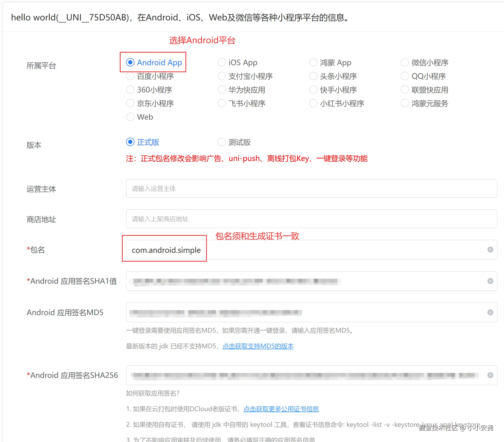Screen dimensions: 504x442
Task: Choose 小红书小程序 platform
Action: tap(313, 103)
